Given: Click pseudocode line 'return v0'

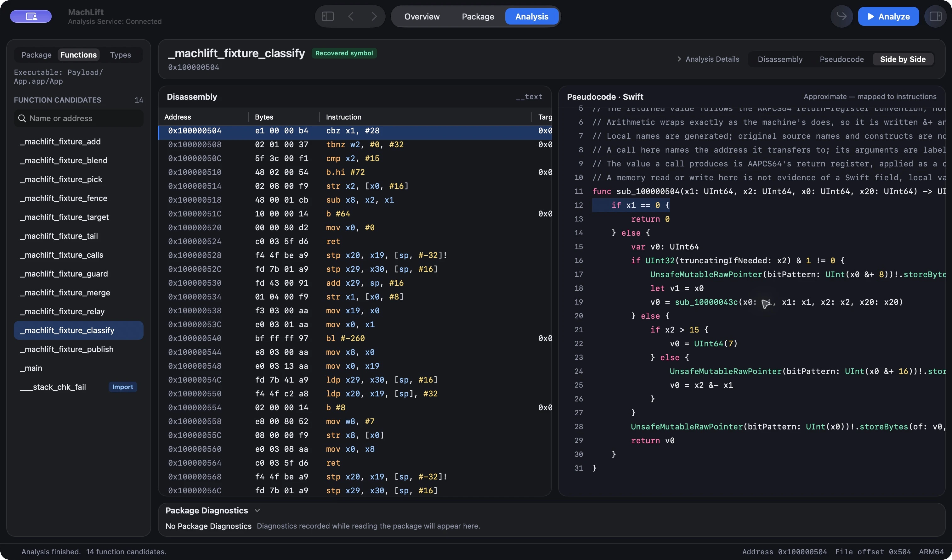Looking at the screenshot, I should [x=652, y=441].
